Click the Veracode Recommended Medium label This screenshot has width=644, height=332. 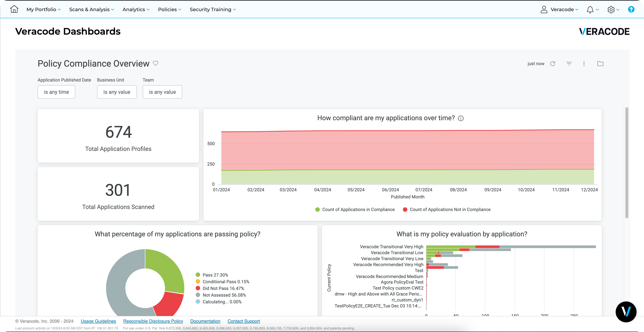(389, 276)
